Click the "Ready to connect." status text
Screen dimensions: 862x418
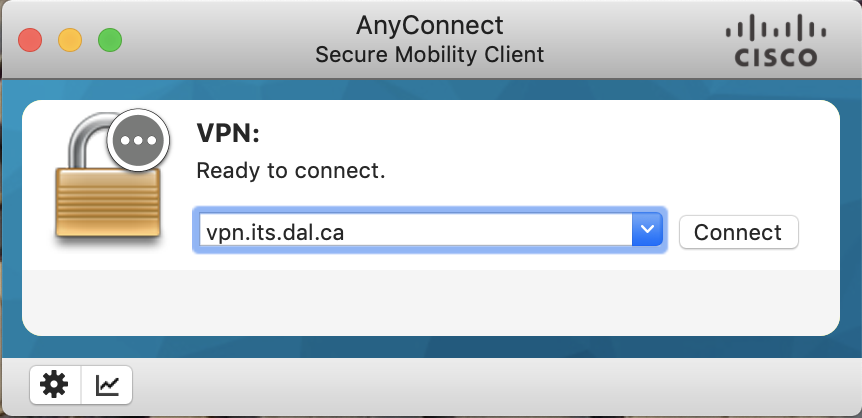coord(290,171)
